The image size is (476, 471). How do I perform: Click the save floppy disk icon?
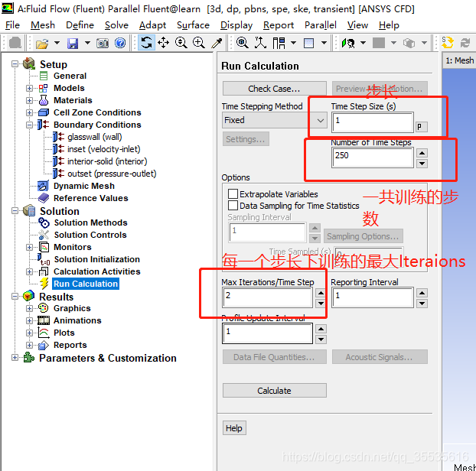coord(73,43)
